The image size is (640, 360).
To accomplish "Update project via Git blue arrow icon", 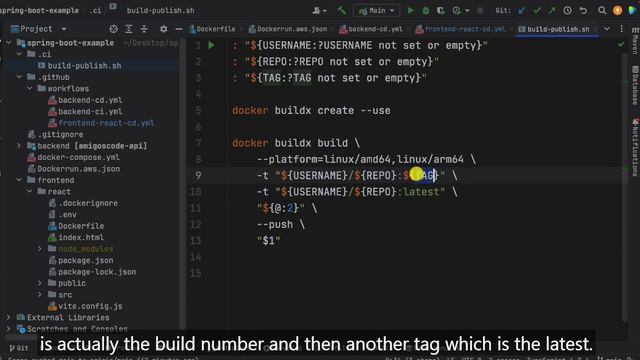I will pos(522,11).
